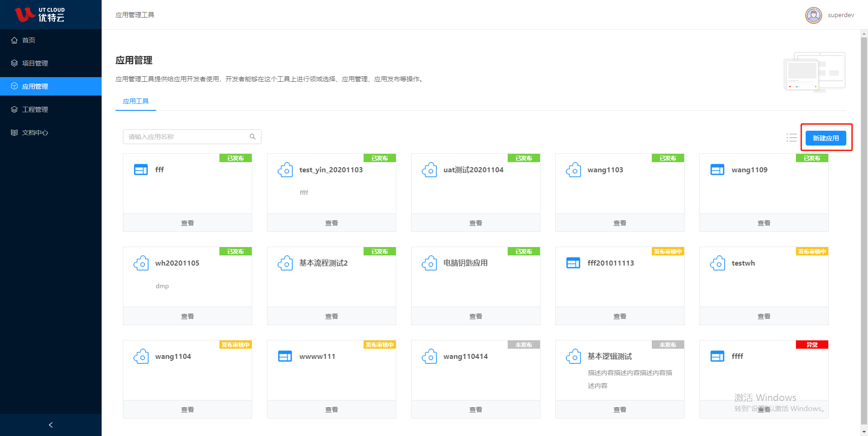Click 查看 on the 基本逻辑测试 card
The height and width of the screenshot is (436, 868).
[x=620, y=410]
